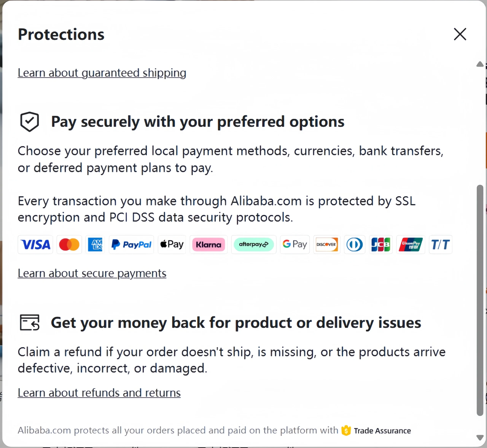Click the scrollbar down arrow
The width and height of the screenshot is (487, 448).
pos(480,438)
